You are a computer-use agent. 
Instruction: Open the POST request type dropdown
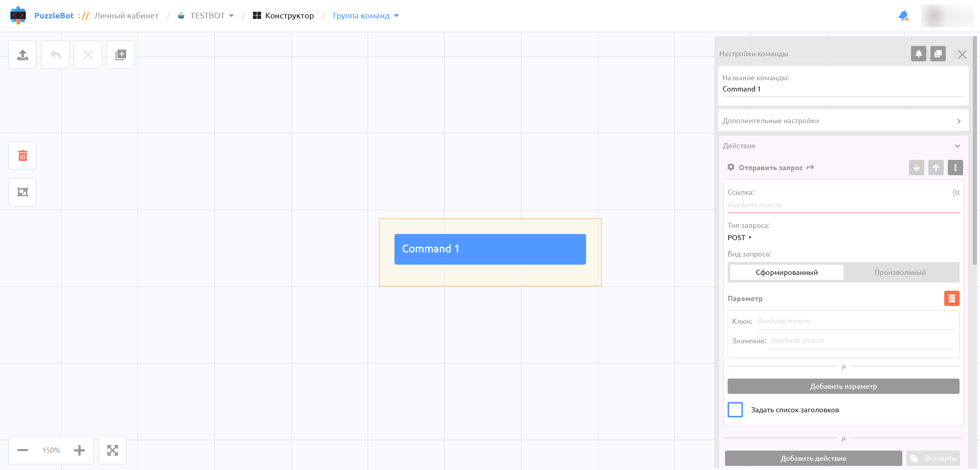coord(739,238)
